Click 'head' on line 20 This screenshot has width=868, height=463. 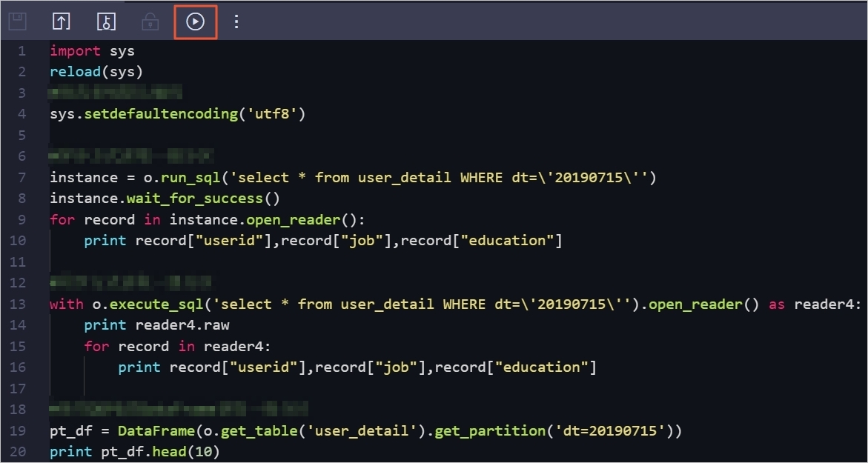pyautogui.click(x=170, y=452)
